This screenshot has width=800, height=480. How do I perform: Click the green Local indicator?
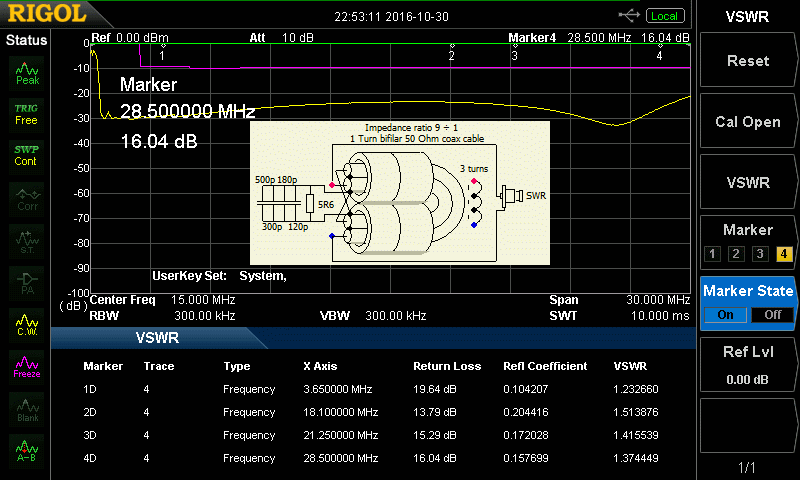point(664,16)
